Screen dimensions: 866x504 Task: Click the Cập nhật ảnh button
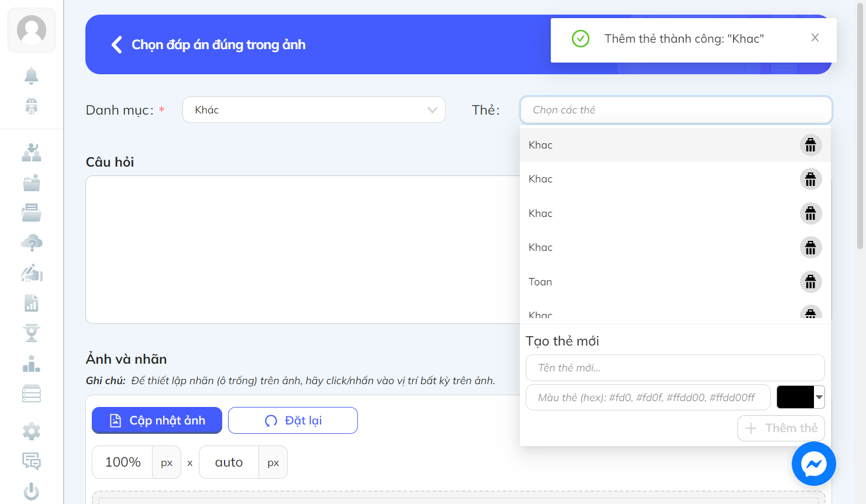157,420
